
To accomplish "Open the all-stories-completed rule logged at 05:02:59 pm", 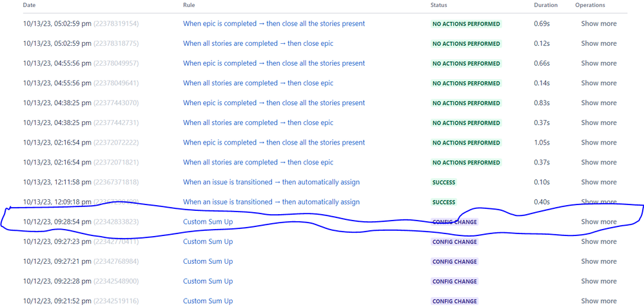I will point(258,44).
